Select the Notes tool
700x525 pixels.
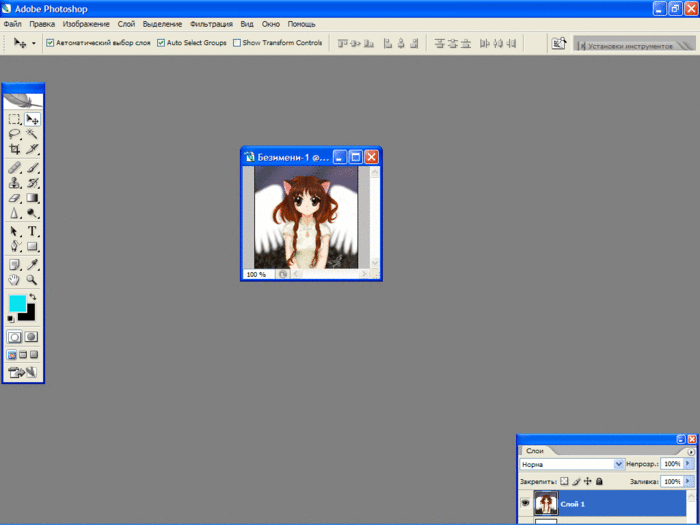click(x=15, y=265)
